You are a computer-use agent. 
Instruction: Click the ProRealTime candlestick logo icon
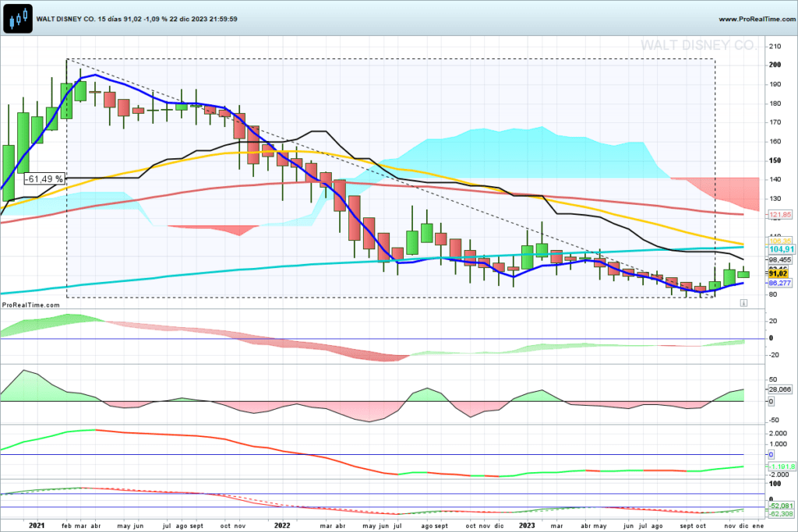18,19
